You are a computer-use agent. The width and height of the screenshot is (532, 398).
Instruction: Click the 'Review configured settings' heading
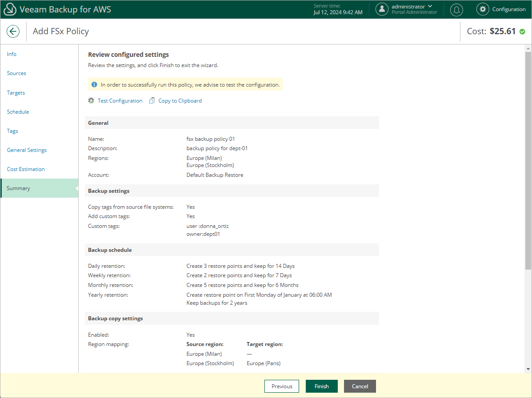pos(128,55)
